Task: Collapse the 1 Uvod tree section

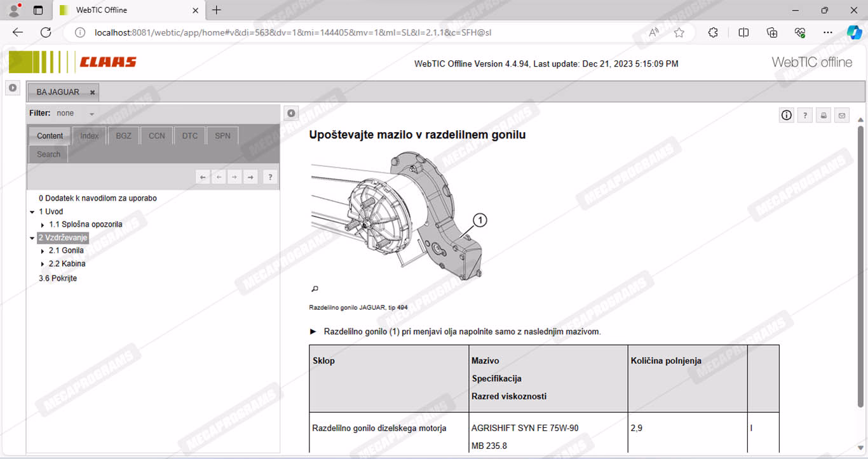Action: (x=32, y=212)
